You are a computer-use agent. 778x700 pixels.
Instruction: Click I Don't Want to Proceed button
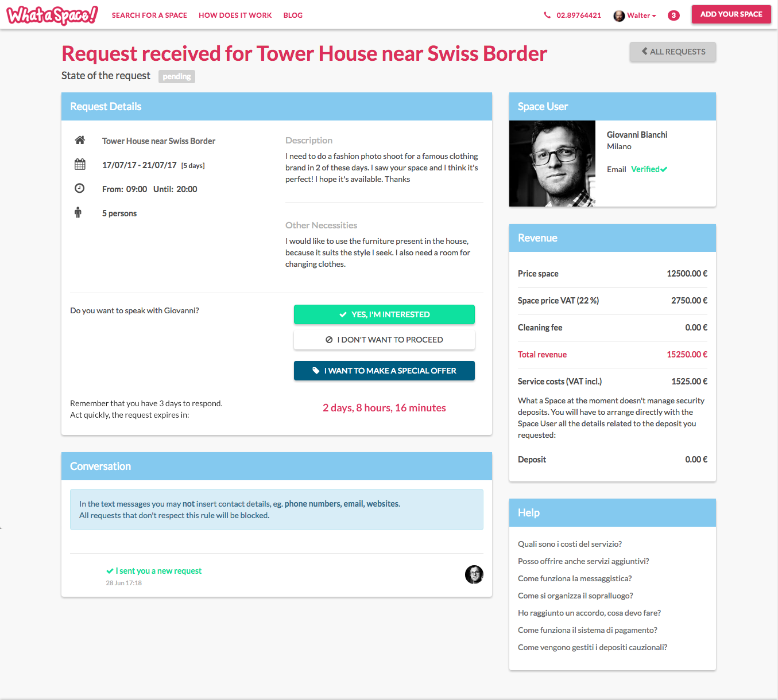384,340
